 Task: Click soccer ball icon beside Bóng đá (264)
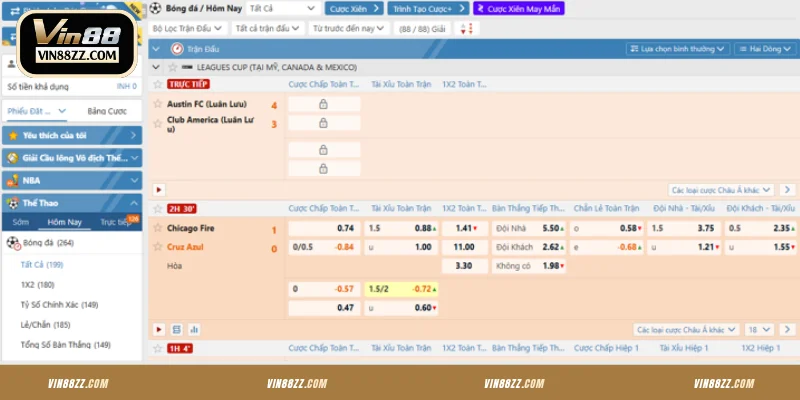(13, 243)
